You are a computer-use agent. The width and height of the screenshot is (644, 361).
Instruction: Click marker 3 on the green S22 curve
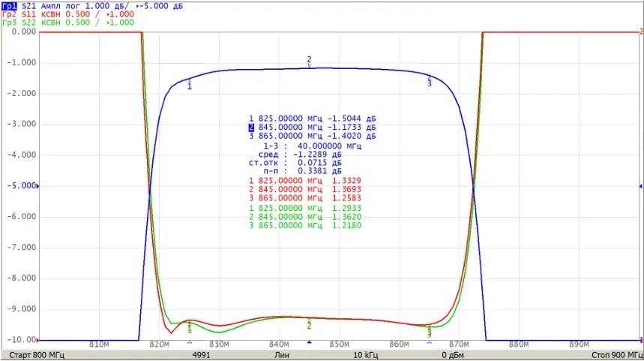pos(429,332)
